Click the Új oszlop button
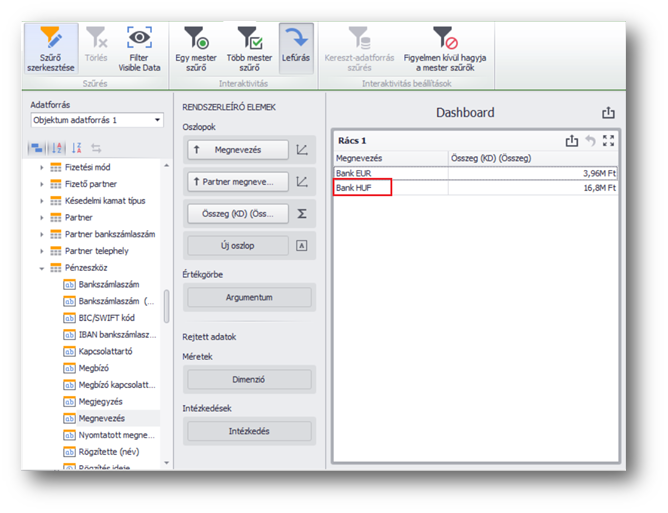The height and width of the screenshot is (513, 668). pyautogui.click(x=237, y=245)
